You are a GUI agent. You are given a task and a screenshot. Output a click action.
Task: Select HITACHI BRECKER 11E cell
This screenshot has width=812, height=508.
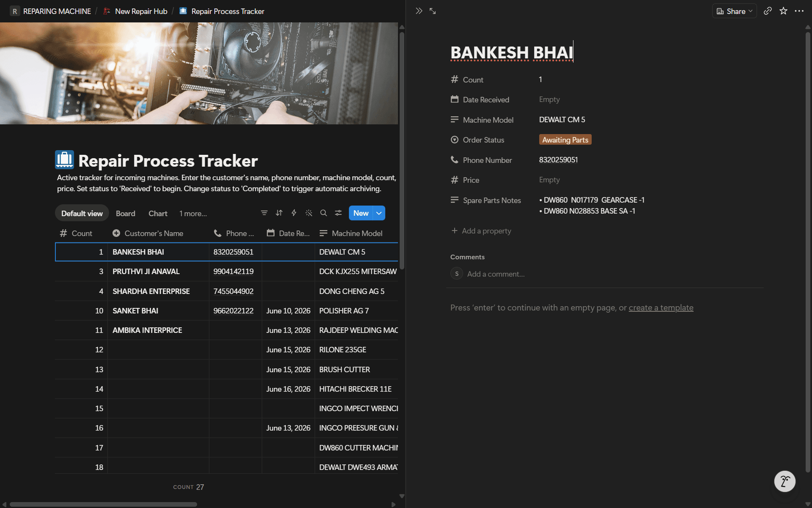click(357, 389)
